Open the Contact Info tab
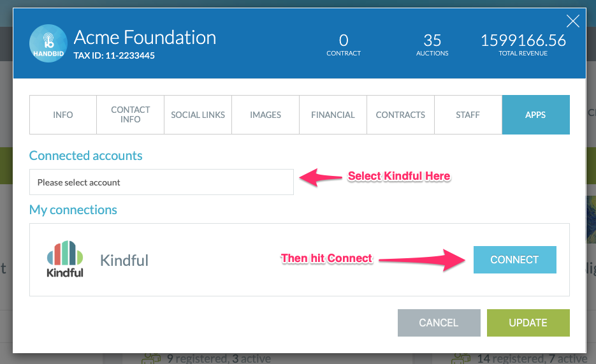The image size is (596, 364). tap(131, 115)
